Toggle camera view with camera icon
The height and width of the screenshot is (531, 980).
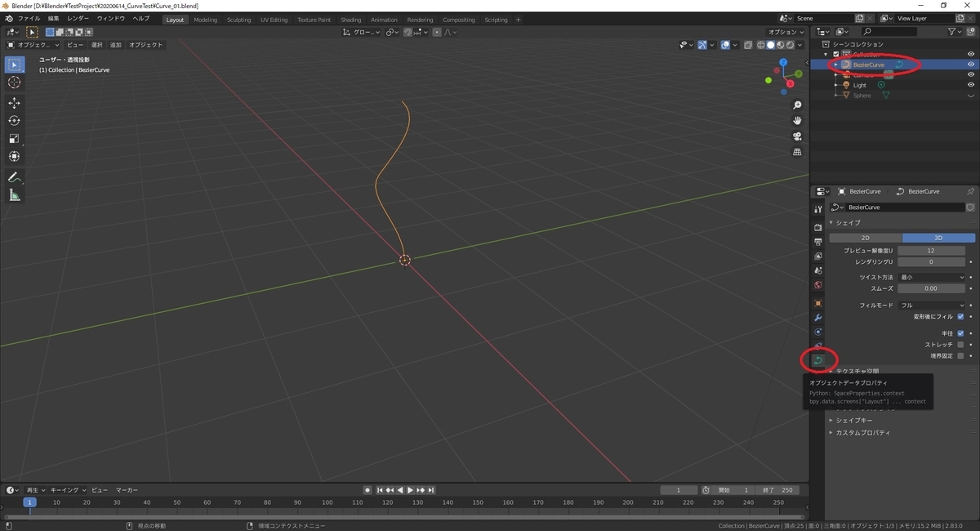[x=797, y=136]
